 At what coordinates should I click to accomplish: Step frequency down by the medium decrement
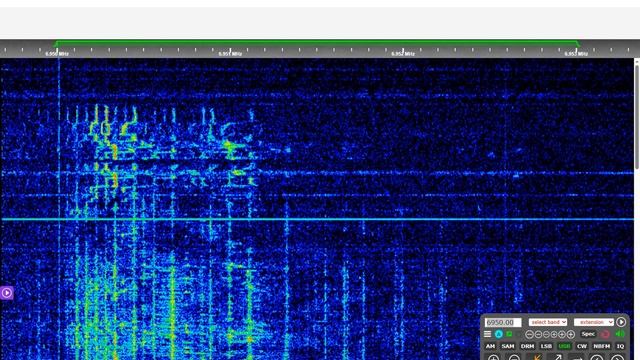tap(538, 334)
